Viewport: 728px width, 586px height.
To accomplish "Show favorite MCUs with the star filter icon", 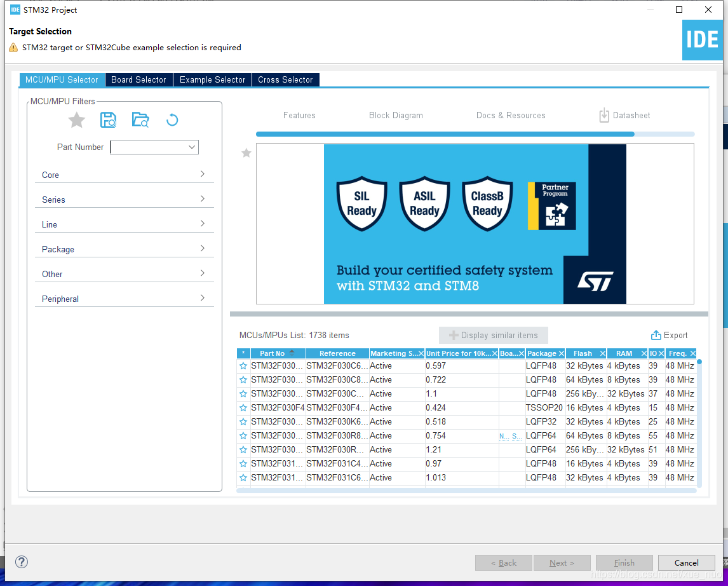I will [x=77, y=120].
